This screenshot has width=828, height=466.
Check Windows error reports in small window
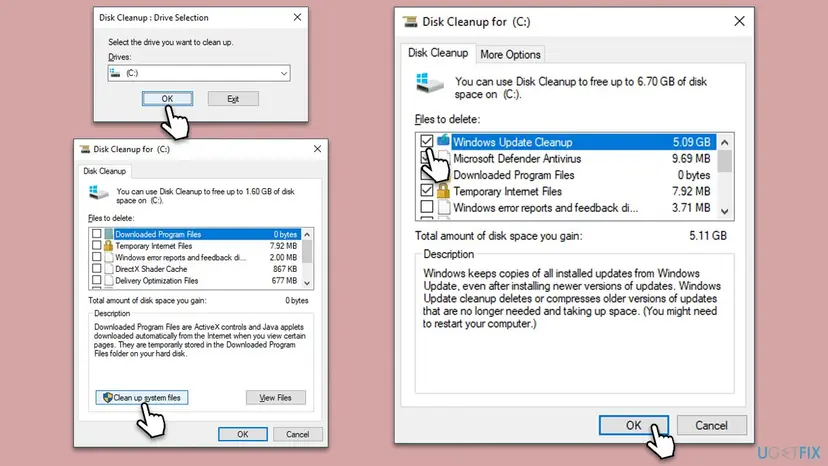click(97, 257)
